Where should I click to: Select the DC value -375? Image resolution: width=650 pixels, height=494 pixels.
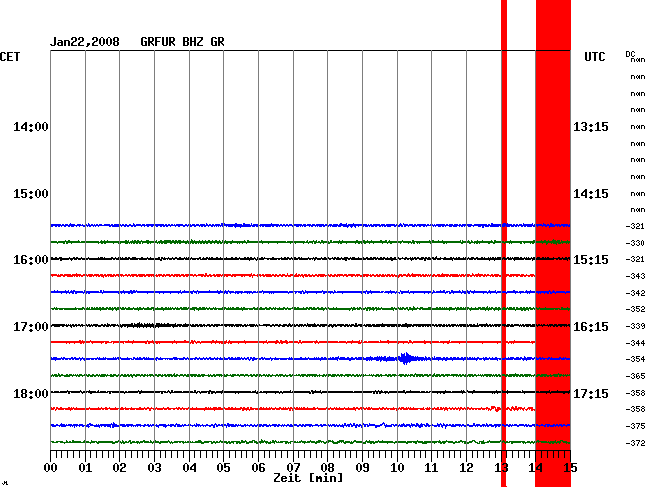click(635, 426)
